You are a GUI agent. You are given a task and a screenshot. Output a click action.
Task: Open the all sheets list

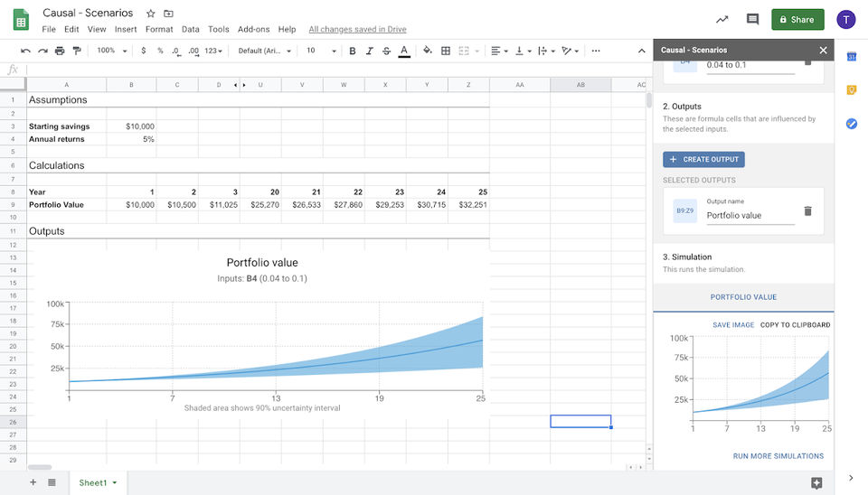tap(52, 482)
